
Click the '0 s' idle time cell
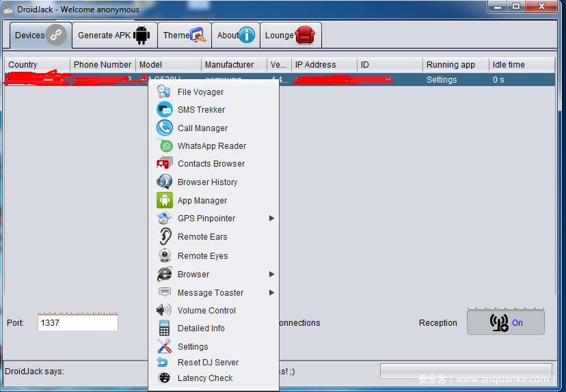click(522, 80)
